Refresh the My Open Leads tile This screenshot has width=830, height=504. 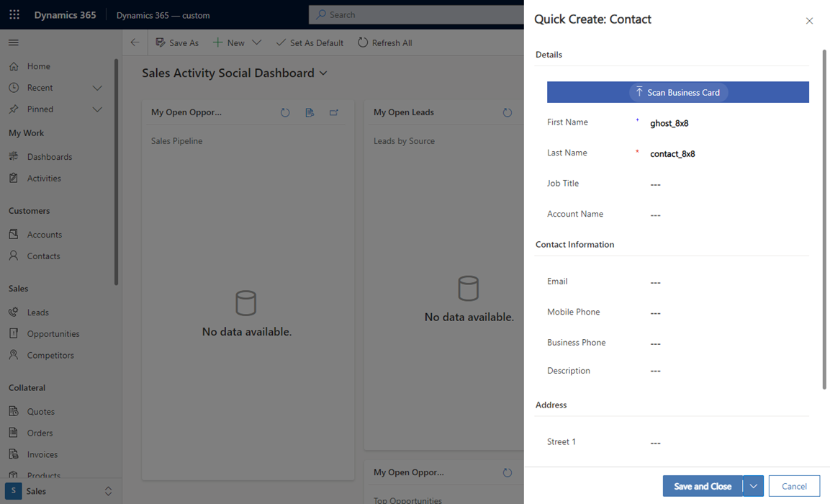click(508, 112)
